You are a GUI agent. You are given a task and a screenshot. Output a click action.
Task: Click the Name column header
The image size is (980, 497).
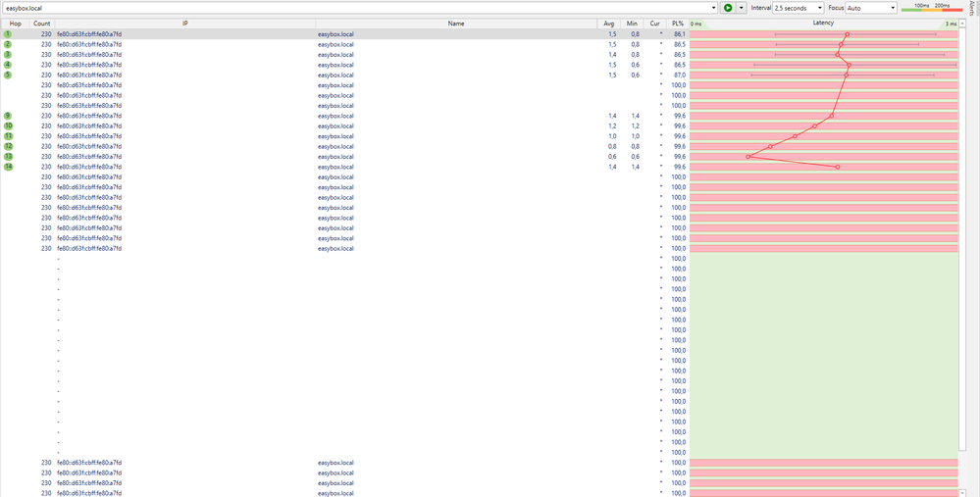coord(456,24)
